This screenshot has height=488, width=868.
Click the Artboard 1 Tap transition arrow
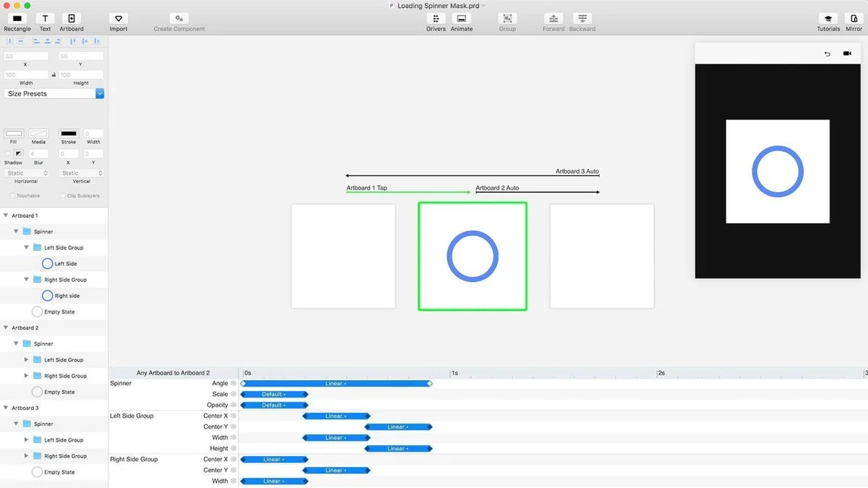(409, 192)
